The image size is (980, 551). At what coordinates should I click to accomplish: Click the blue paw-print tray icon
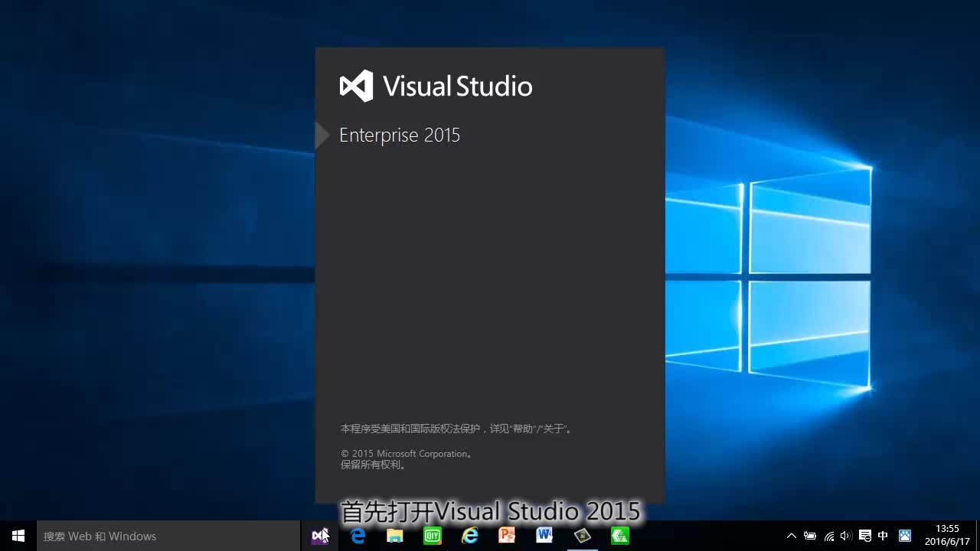[905, 536]
